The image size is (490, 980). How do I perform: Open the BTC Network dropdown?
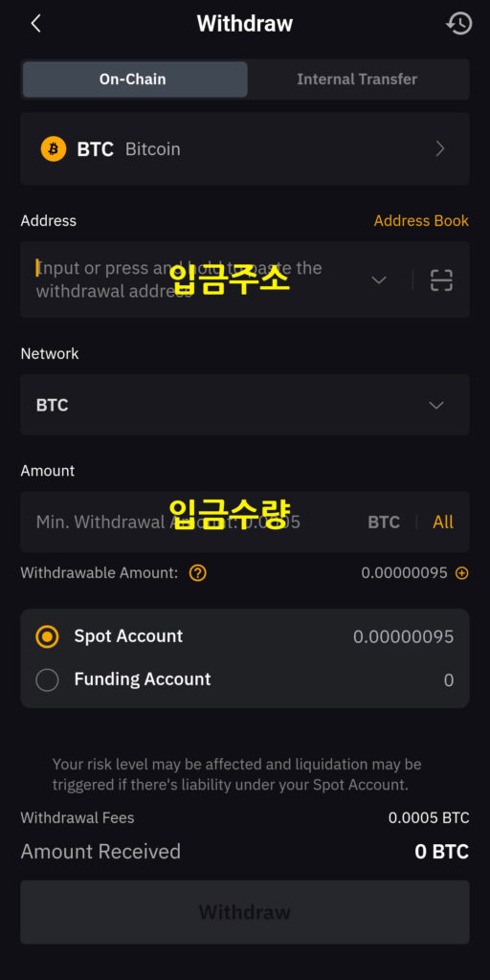(x=245, y=405)
